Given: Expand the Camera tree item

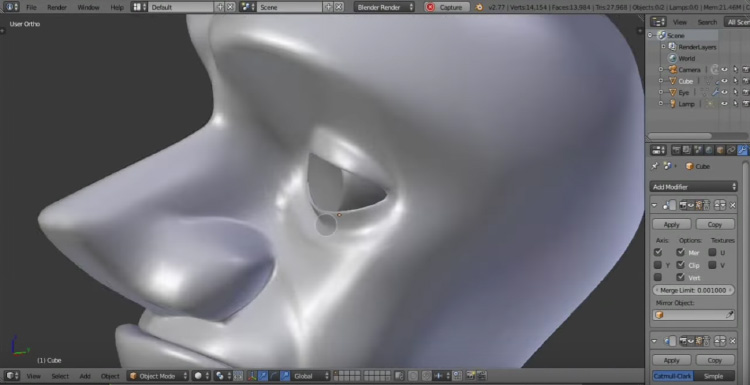Looking at the screenshot, I should point(661,70).
